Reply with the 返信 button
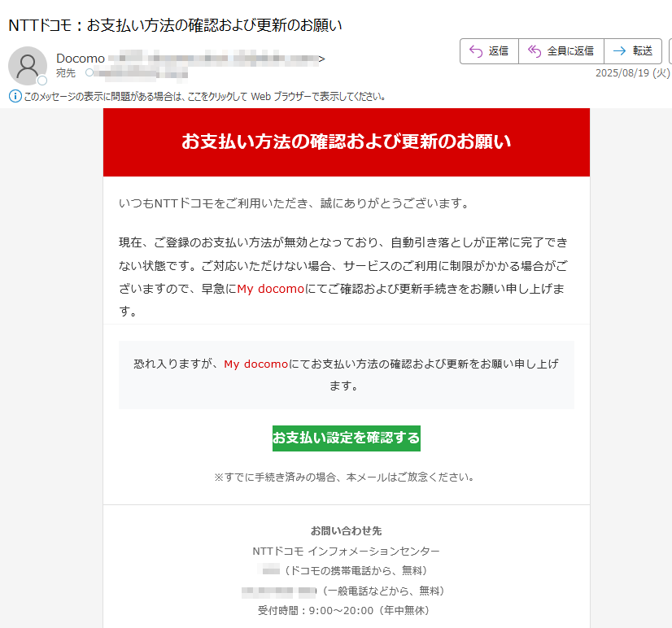 point(490,51)
